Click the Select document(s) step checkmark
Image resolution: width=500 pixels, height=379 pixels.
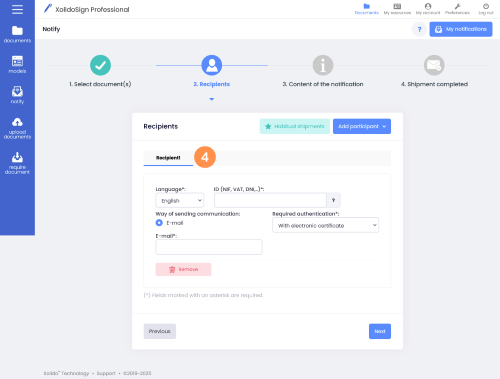(100, 65)
